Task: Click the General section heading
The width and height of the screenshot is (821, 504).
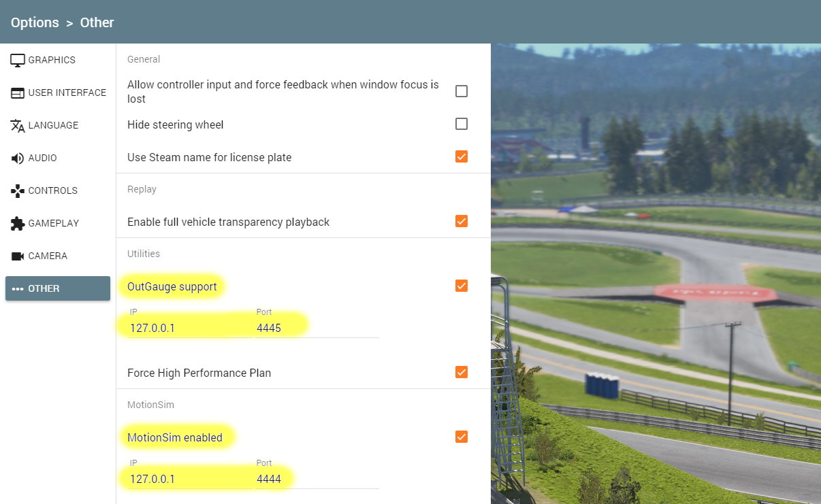Action: 144,59
